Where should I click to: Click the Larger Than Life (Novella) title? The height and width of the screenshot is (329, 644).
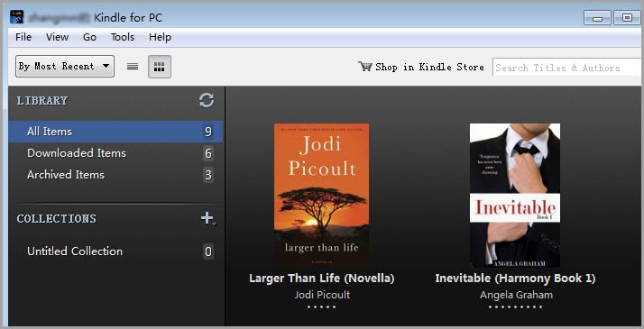pos(322,279)
